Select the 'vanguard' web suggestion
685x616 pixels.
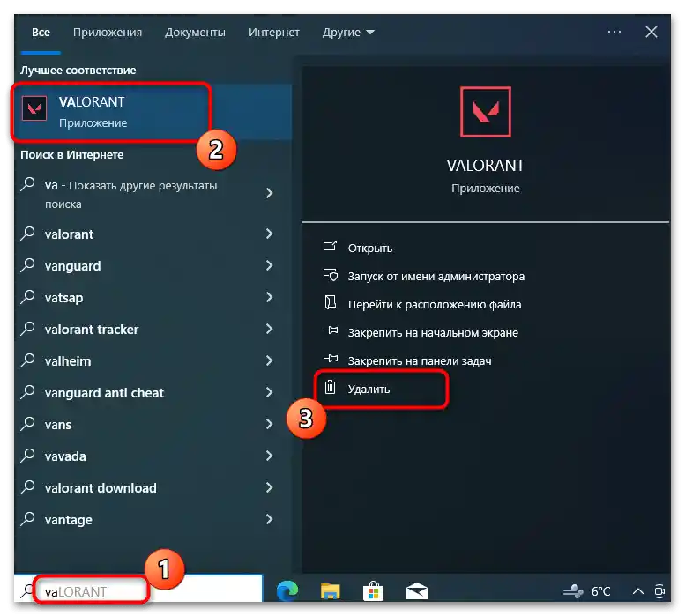click(x=72, y=266)
